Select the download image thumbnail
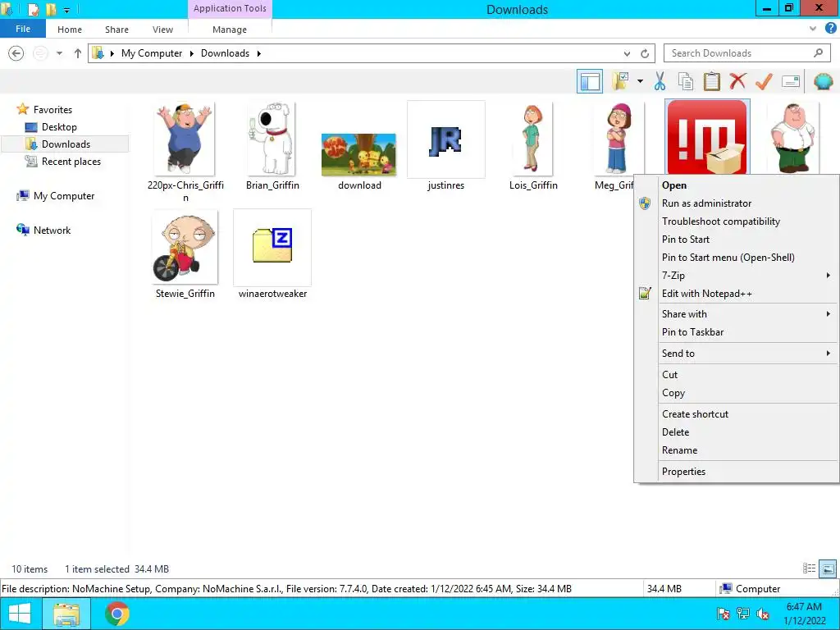The height and width of the screenshot is (630, 840). point(359,155)
